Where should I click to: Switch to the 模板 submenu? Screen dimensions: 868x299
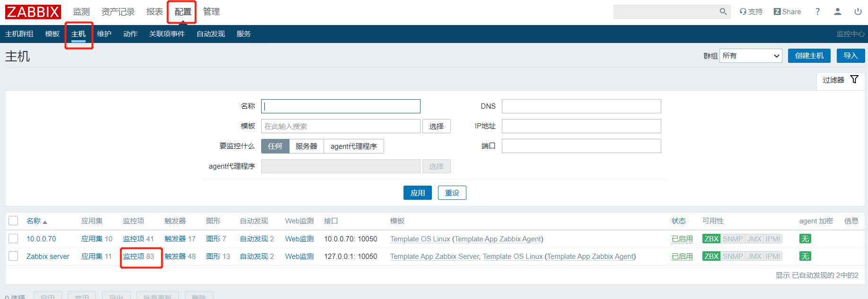tap(52, 34)
